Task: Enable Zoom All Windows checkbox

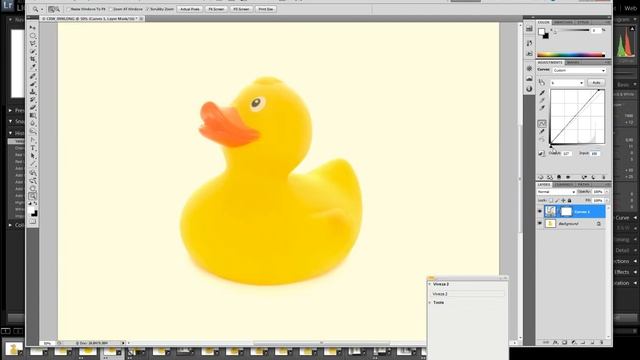Action: tap(111, 9)
